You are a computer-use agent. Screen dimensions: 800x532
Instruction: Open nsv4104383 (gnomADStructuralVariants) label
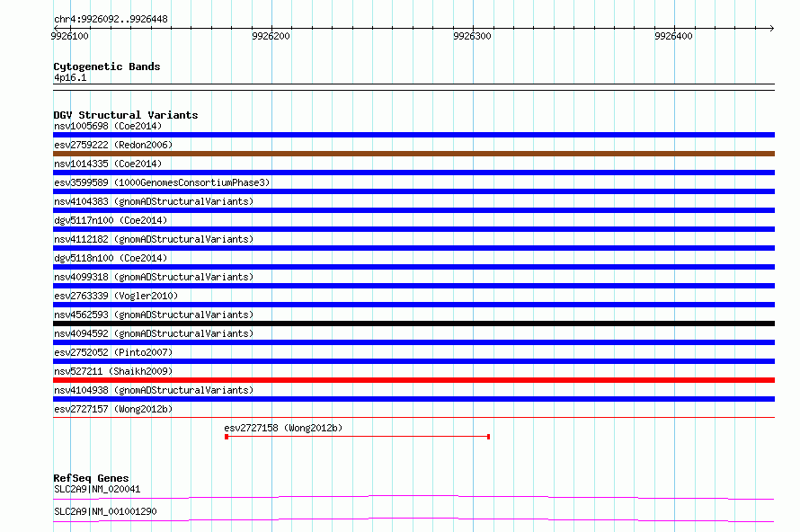(154, 201)
